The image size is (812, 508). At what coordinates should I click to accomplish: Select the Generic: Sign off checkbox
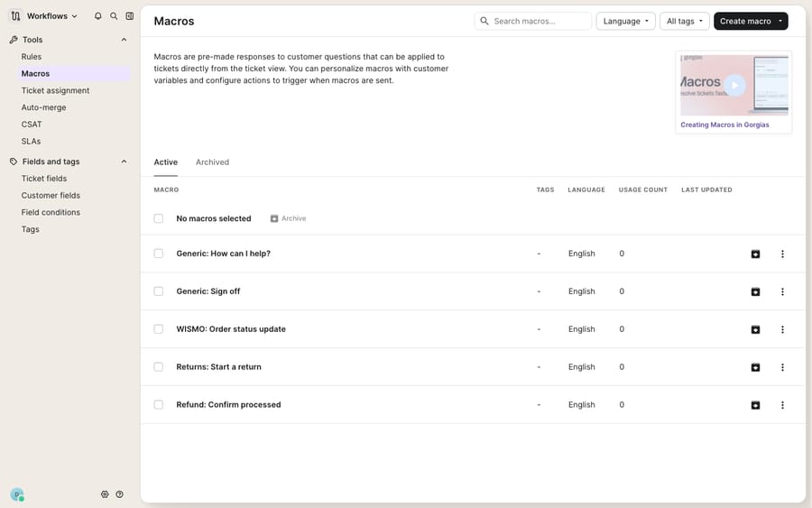pyautogui.click(x=159, y=291)
